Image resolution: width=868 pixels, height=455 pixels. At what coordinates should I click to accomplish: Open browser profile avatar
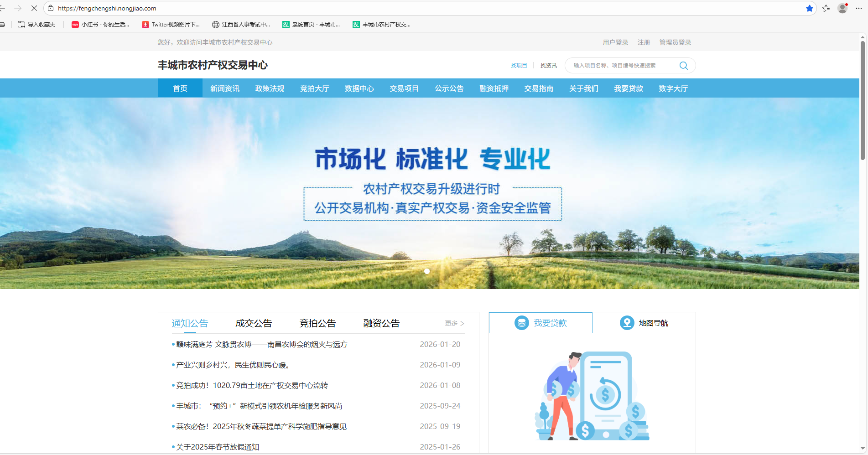[842, 8]
